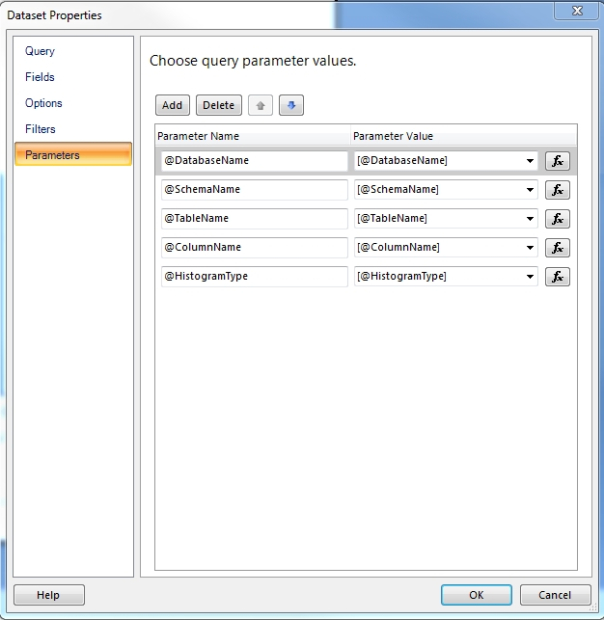The height and width of the screenshot is (620, 604).
Task: Click the Add parameter button
Action: 172,105
